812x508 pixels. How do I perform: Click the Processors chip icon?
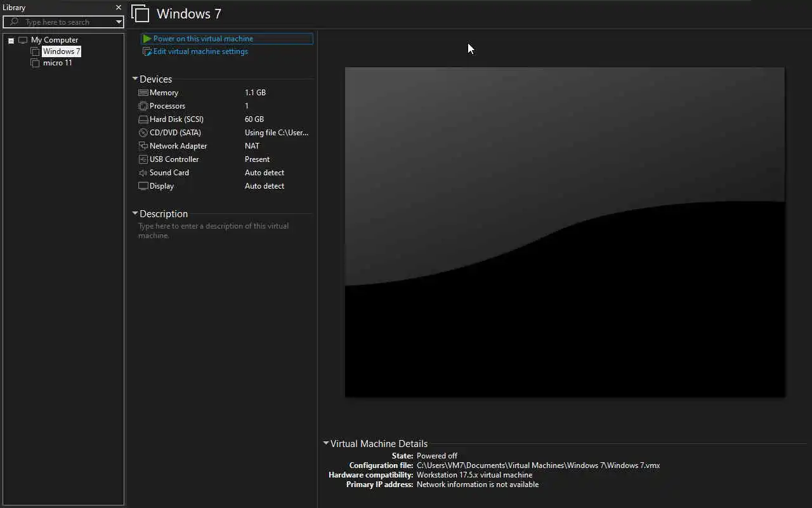pos(143,106)
